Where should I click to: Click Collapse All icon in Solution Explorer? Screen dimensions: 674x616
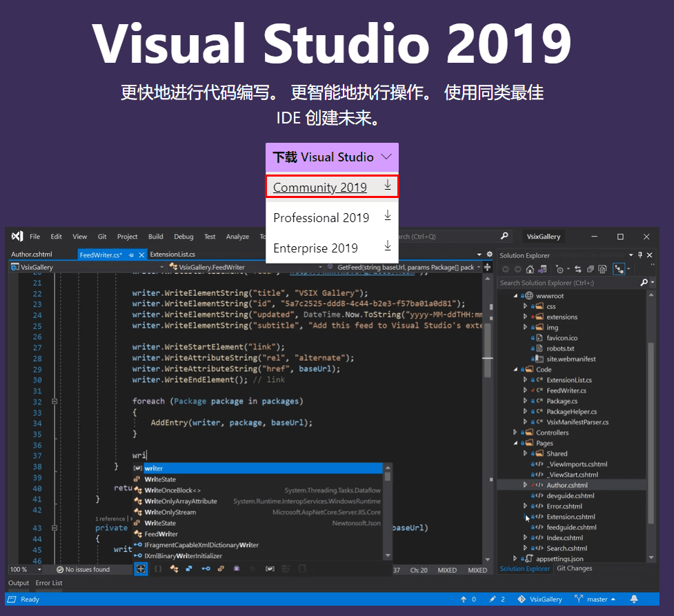(x=590, y=269)
